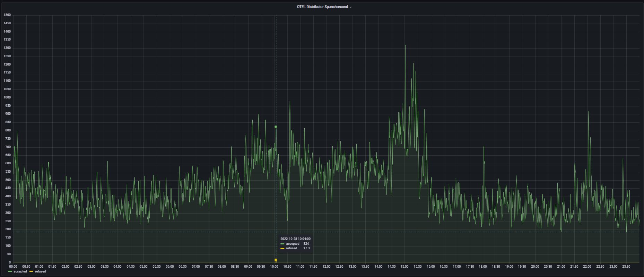The width and height of the screenshot is (644, 277).
Task: Toggle the refused series in legend
Action: coord(40,271)
